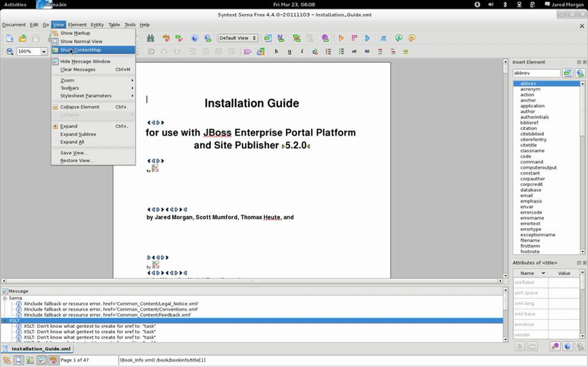Collapse the Serna node in Message tree

pos(5,298)
